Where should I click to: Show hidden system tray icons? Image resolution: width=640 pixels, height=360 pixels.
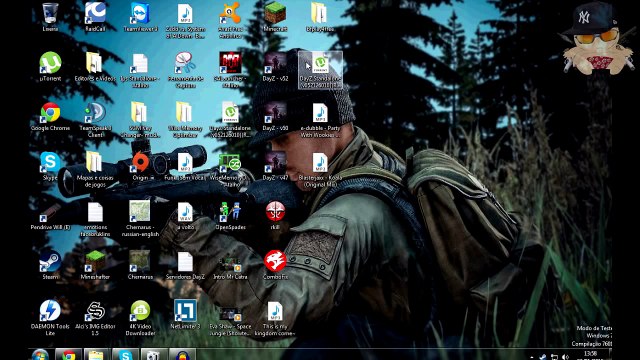click(532, 357)
